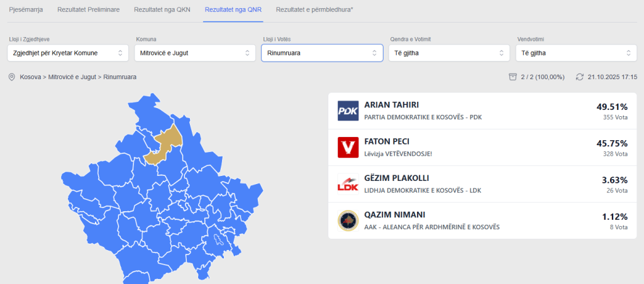This screenshot has width=644, height=284.
Task: Expand the Qendra e Votimit dropdown
Action: click(x=449, y=53)
